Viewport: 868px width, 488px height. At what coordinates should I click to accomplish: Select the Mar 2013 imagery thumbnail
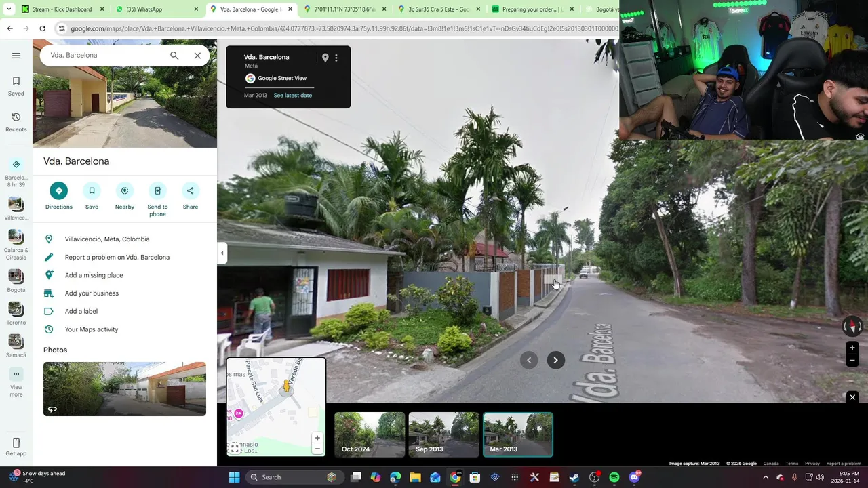click(518, 435)
